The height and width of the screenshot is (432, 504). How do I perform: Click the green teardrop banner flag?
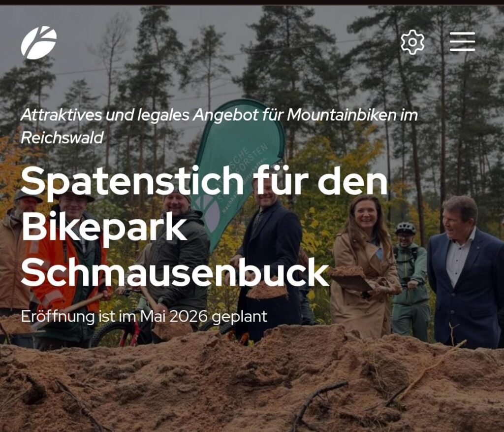point(239,161)
